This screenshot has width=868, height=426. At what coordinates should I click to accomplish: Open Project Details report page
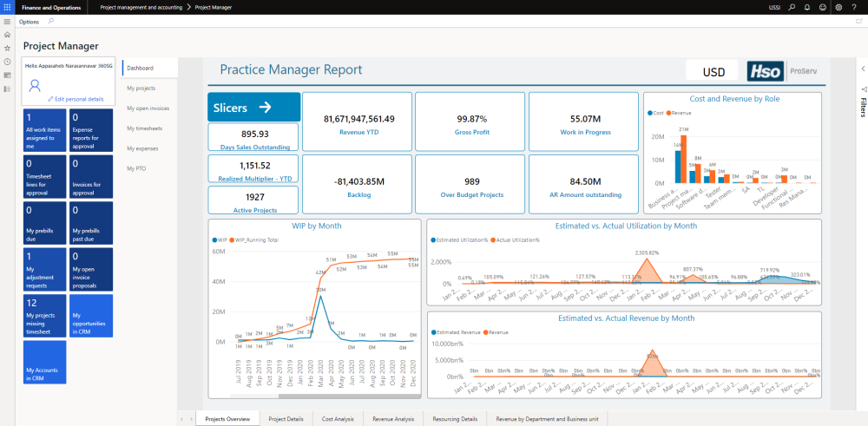click(286, 419)
